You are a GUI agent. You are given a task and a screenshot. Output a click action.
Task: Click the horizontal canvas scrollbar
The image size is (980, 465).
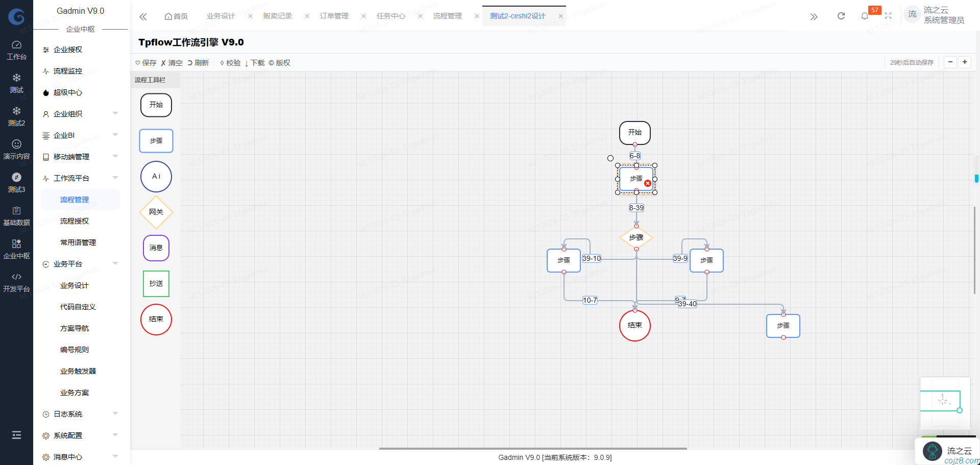[x=533, y=449]
